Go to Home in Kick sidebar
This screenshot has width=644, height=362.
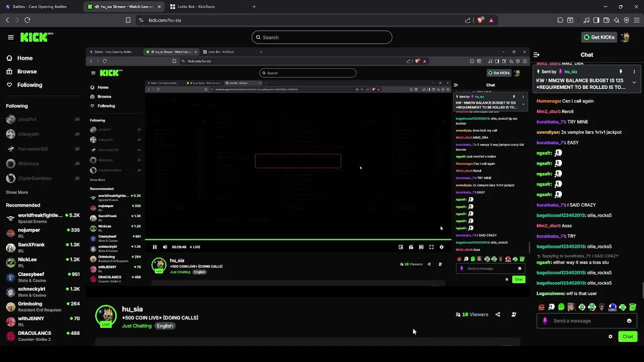(19, 58)
